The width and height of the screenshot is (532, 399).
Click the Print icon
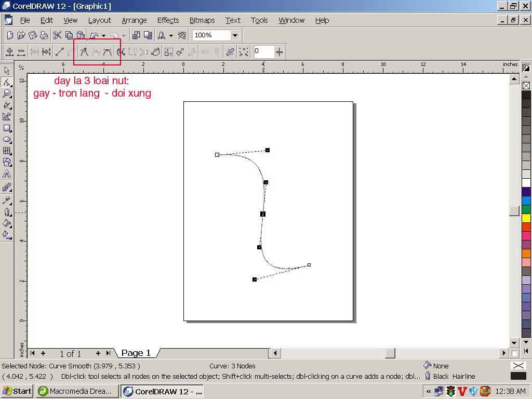(x=44, y=35)
